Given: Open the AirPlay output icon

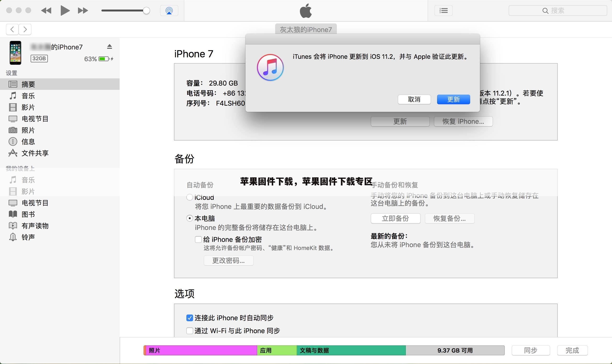Looking at the screenshot, I should tap(169, 11).
